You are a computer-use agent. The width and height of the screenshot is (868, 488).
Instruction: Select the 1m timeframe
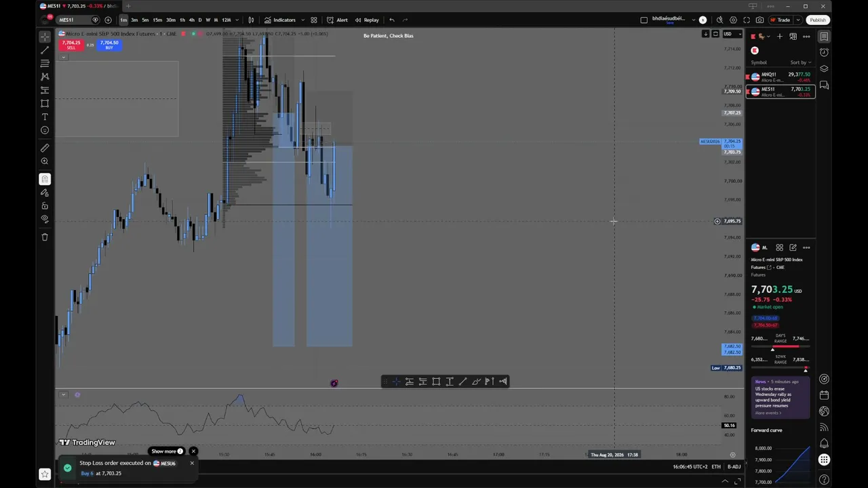(123, 20)
